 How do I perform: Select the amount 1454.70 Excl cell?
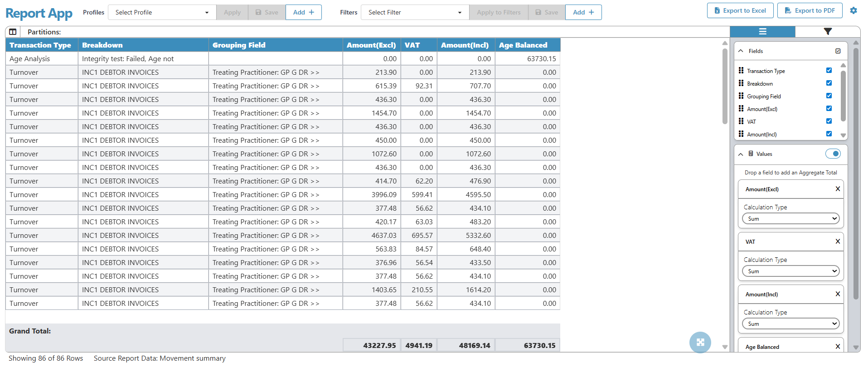pyautogui.click(x=372, y=113)
